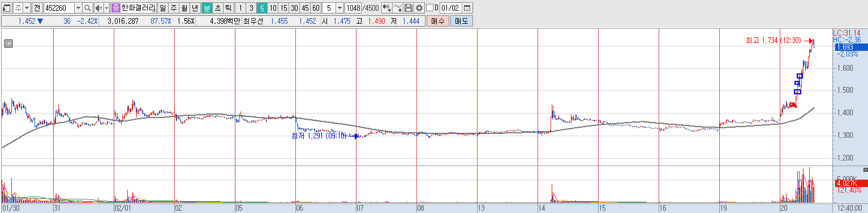Click the window layout icon at far left
868x213 pixels.
click(7, 8)
